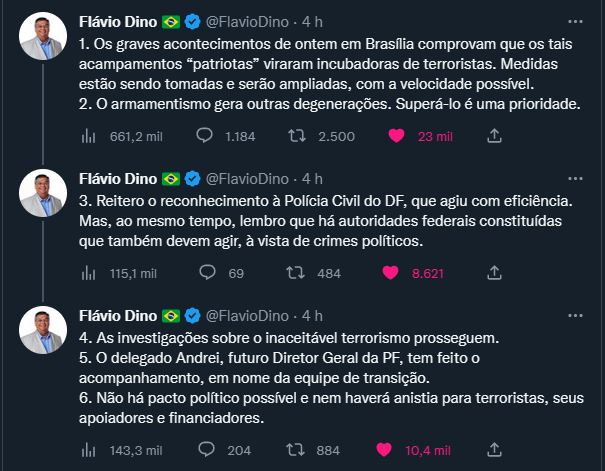Open the "4 h" timestamp of the third tweet

coord(313,315)
